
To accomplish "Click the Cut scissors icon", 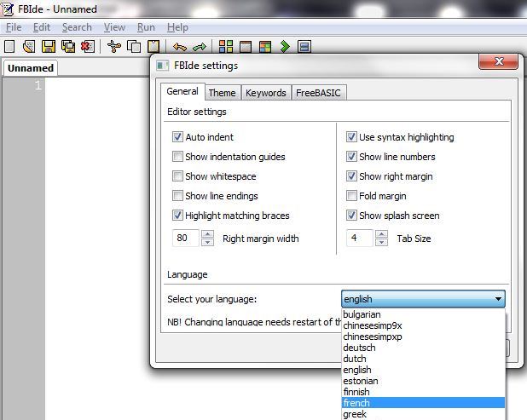I will coord(114,46).
